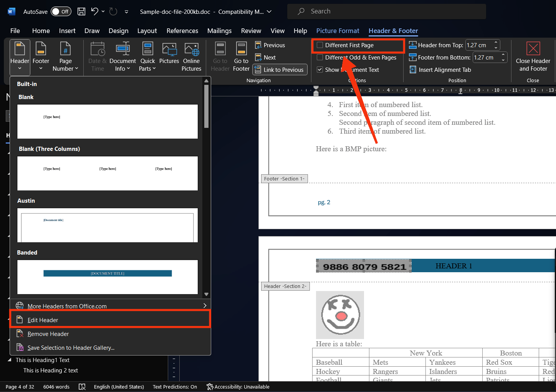Viewport: 556px width, 392px height.
Task: Insert Online Pictures
Action: 191,57
